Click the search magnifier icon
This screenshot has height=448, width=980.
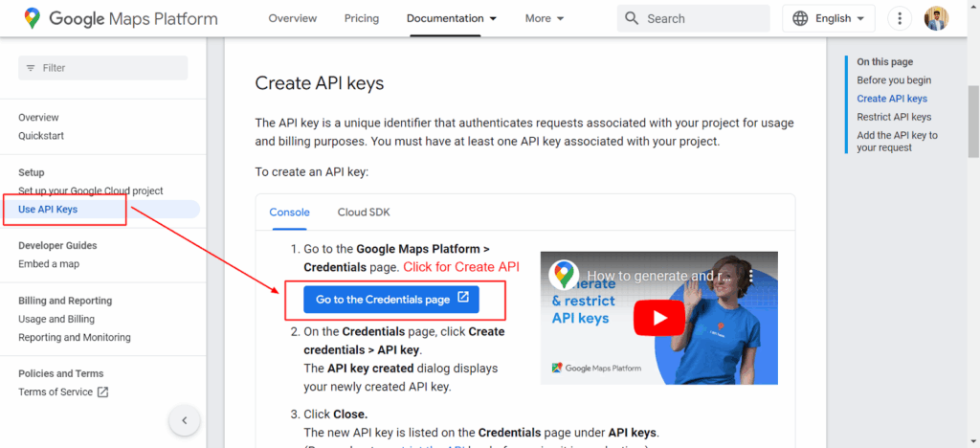coord(632,18)
